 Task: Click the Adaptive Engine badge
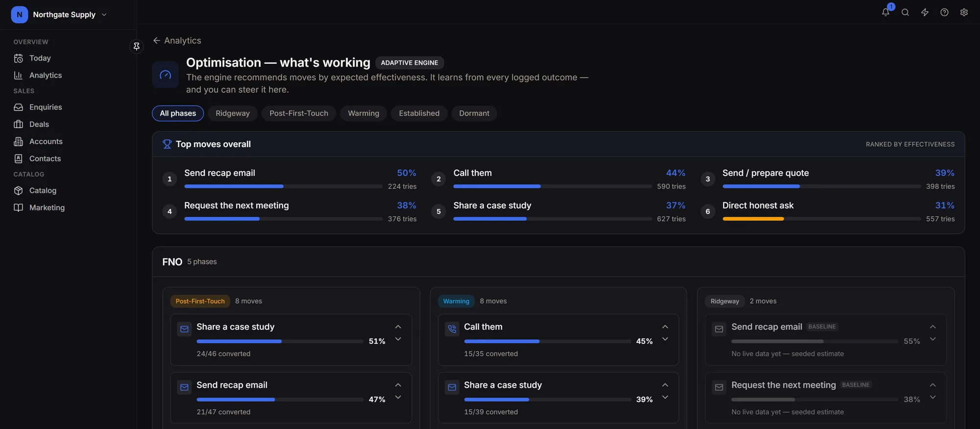click(410, 63)
